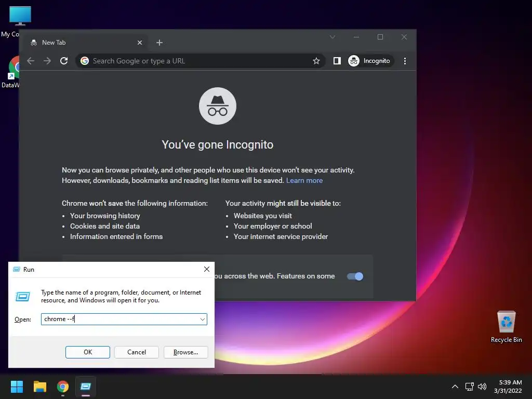This screenshot has height=399, width=532.
Task: Select the Recycle Bin desktop icon
Action: (506, 327)
